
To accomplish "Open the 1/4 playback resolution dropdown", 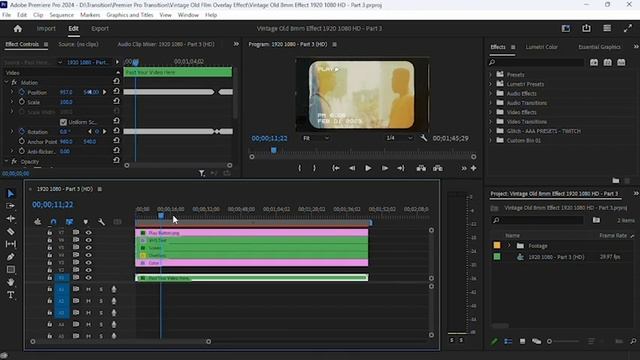I will click(x=399, y=138).
